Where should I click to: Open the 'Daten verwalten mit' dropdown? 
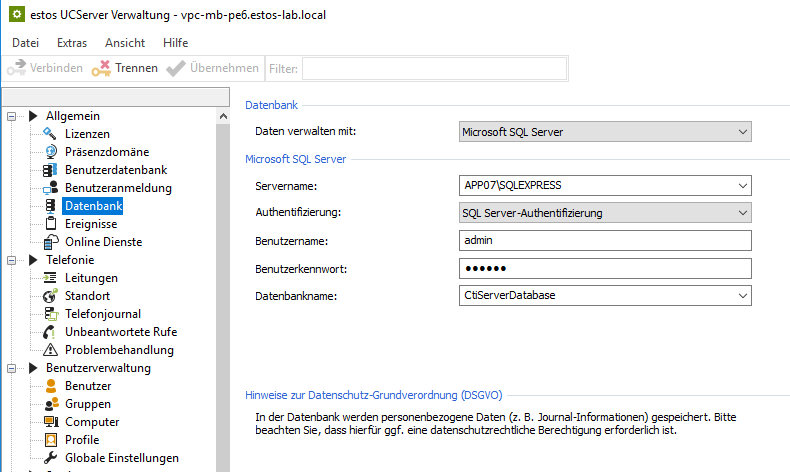tap(603, 131)
